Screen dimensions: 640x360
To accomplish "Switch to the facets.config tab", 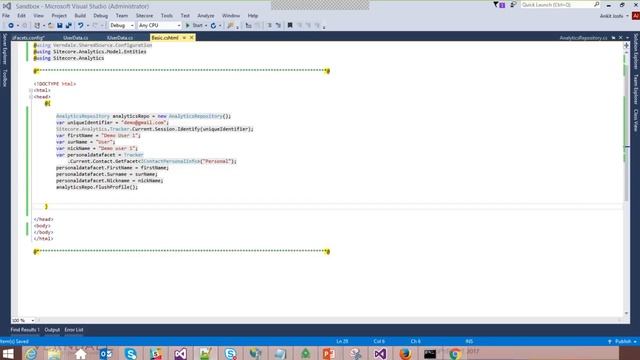I will tap(28, 38).
